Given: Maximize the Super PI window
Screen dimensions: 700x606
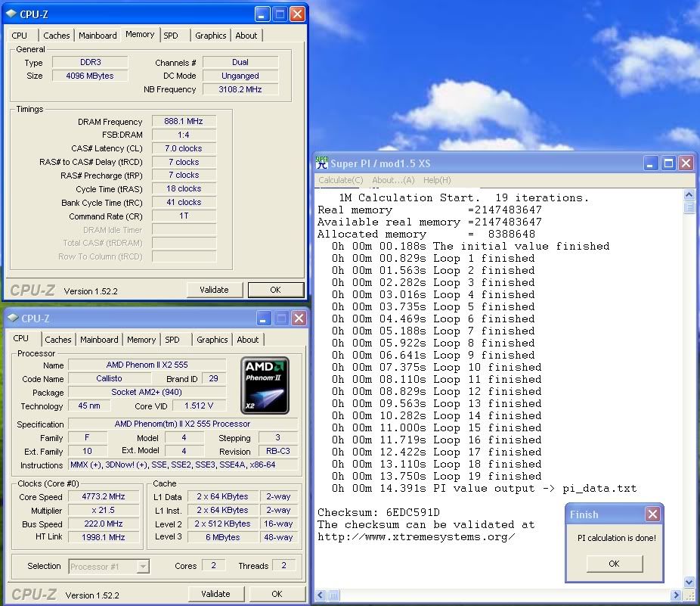Looking at the screenshot, I should 668,163.
